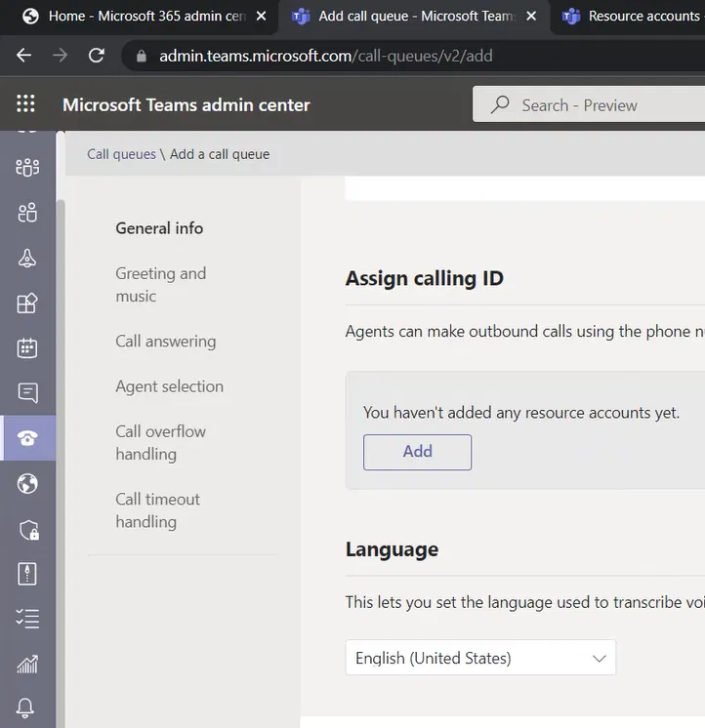This screenshot has height=728, width=705.
Task: Jump to Call answering section
Action: click(165, 342)
